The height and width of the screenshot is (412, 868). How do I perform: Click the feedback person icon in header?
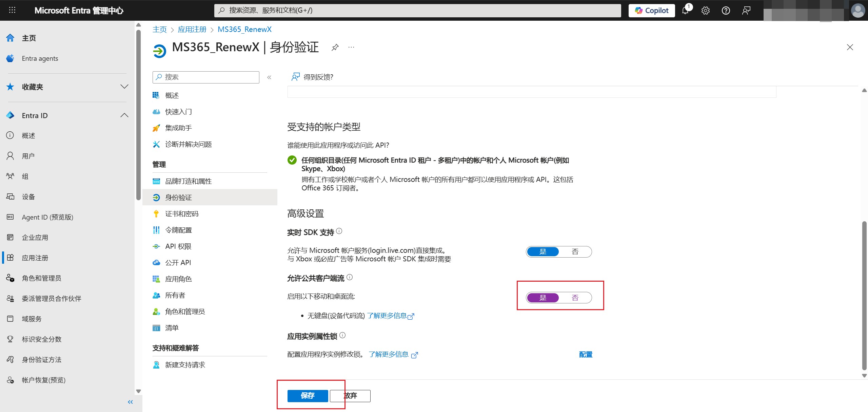746,11
